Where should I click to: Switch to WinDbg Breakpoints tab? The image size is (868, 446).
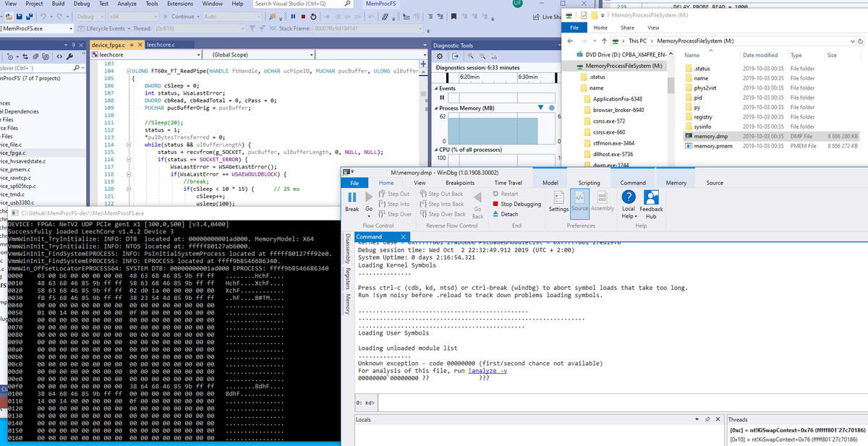click(459, 183)
